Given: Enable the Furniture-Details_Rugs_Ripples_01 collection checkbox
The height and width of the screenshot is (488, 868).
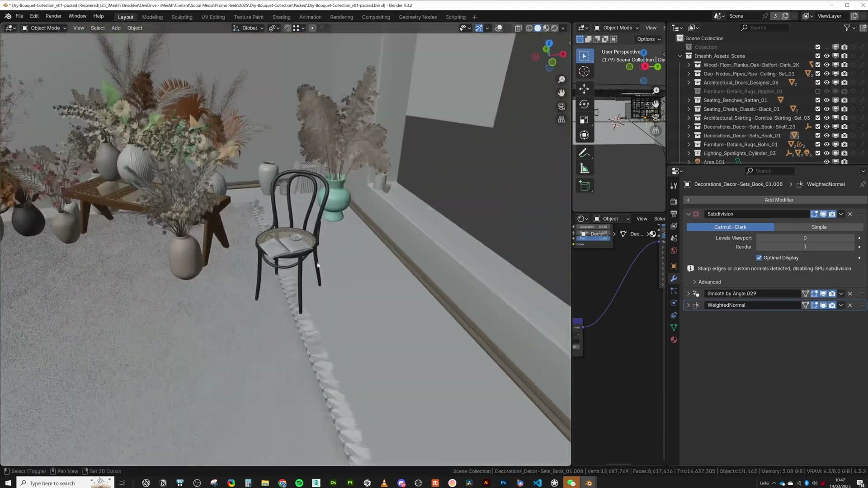Looking at the screenshot, I should (x=818, y=92).
